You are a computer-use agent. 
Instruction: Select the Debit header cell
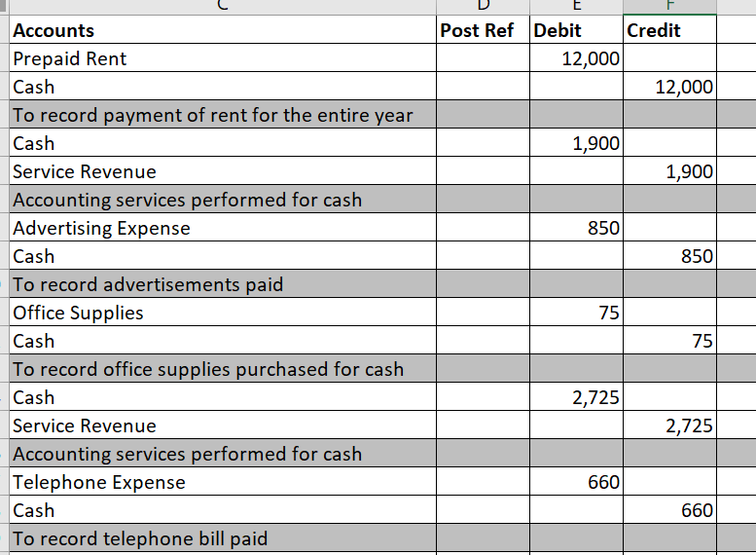click(576, 30)
